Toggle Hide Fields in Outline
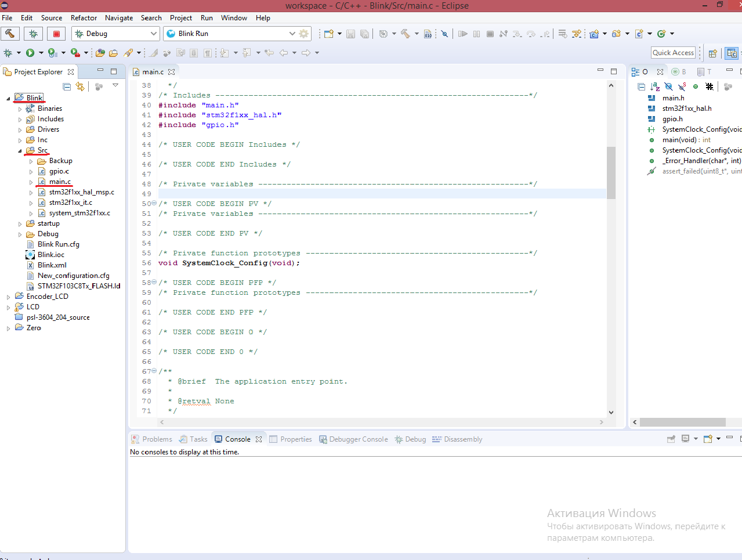 pos(668,86)
